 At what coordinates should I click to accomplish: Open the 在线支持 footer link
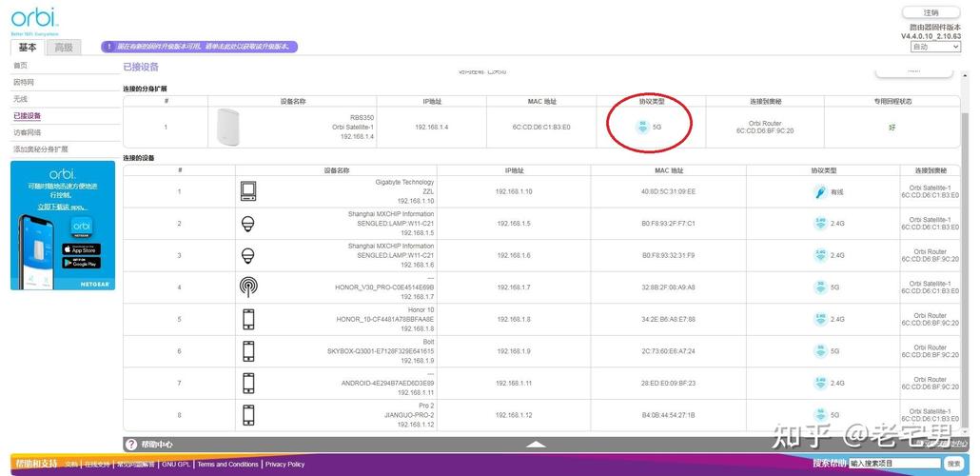97,465
